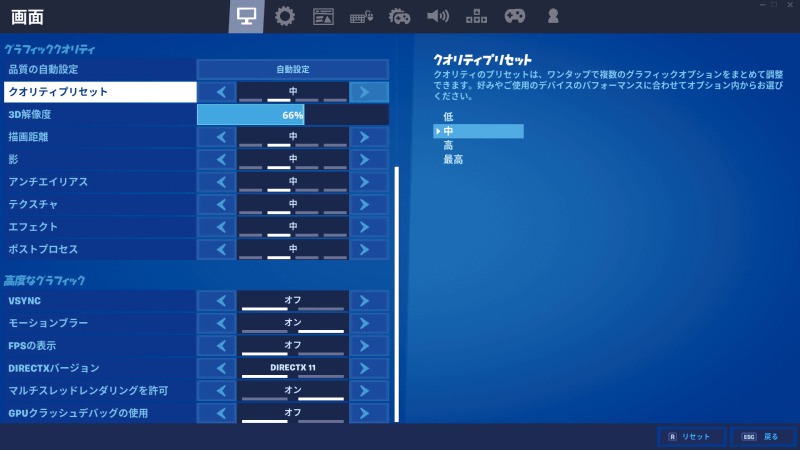This screenshot has height=450, width=800.
Task: Click the 3D解像度 slider at 66%
Action: tap(293, 115)
